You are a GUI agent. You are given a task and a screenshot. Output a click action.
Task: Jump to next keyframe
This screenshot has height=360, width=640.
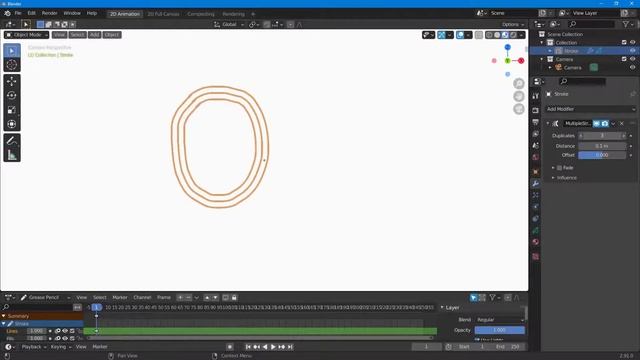(x=282, y=347)
